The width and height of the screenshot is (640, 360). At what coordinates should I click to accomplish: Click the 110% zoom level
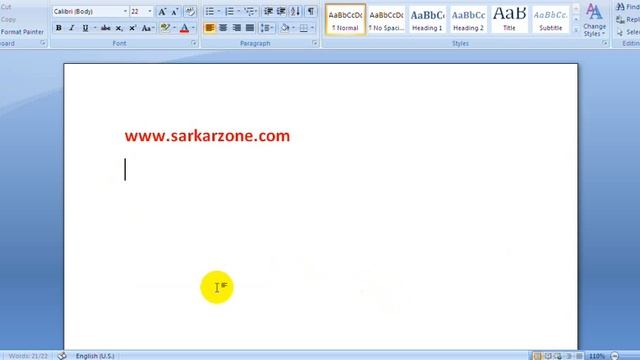click(597, 356)
